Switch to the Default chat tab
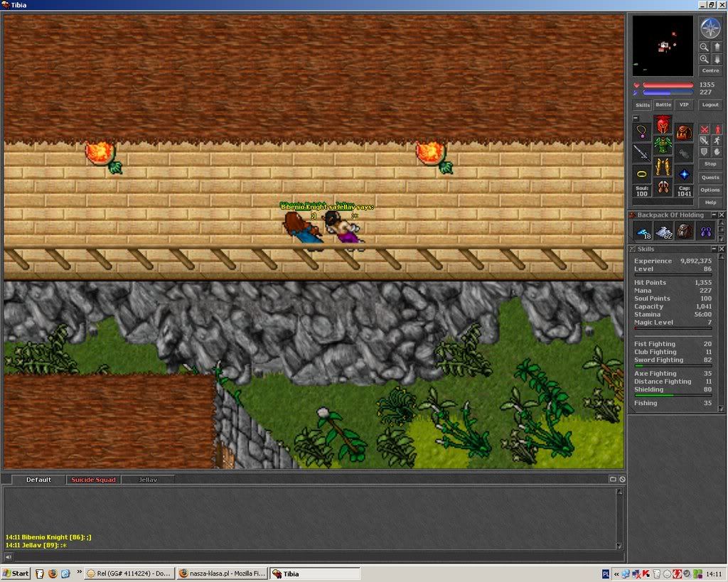Viewport: 728px width, 582px height. pos(38,480)
